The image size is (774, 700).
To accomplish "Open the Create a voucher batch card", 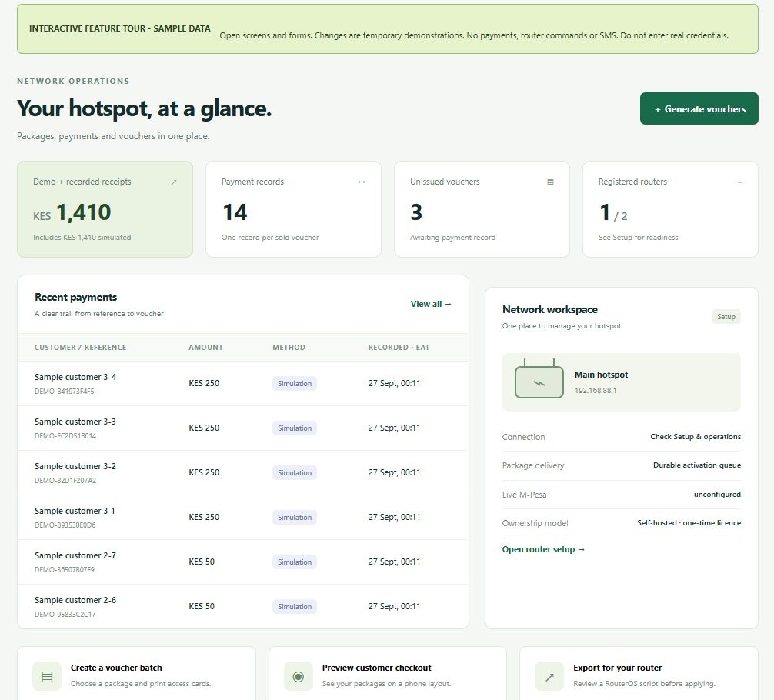I will coord(136,673).
